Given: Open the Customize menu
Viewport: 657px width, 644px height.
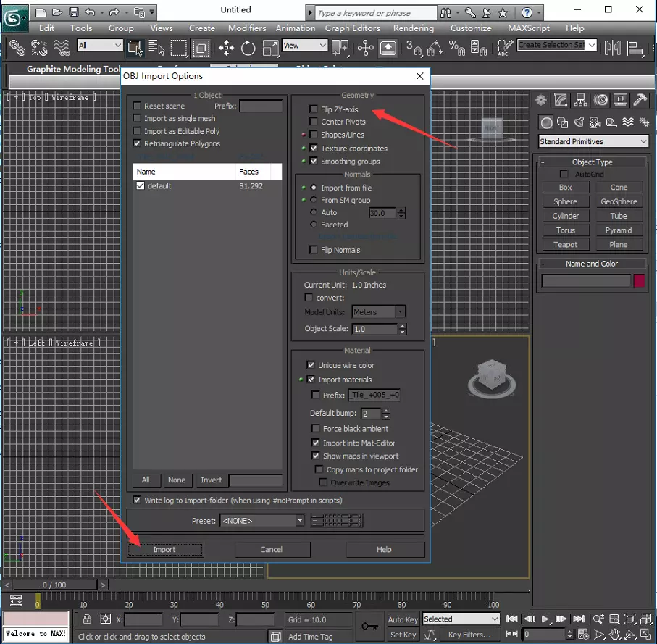Looking at the screenshot, I should 471,28.
